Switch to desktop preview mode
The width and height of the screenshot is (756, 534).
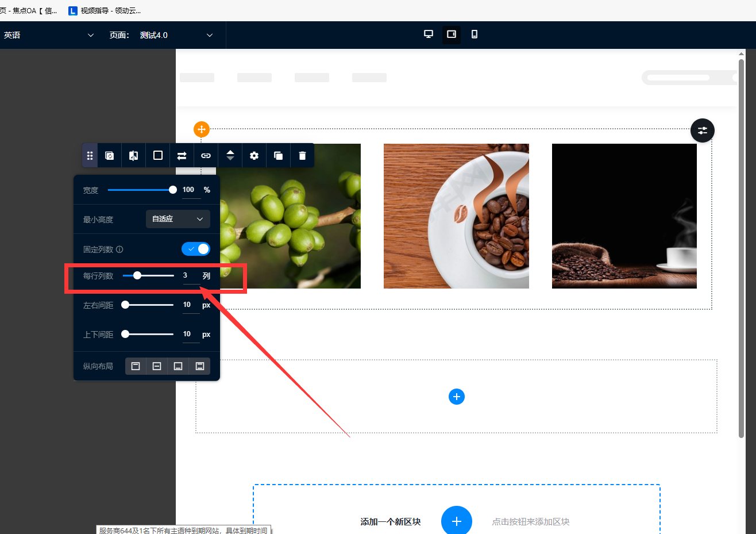click(x=429, y=34)
